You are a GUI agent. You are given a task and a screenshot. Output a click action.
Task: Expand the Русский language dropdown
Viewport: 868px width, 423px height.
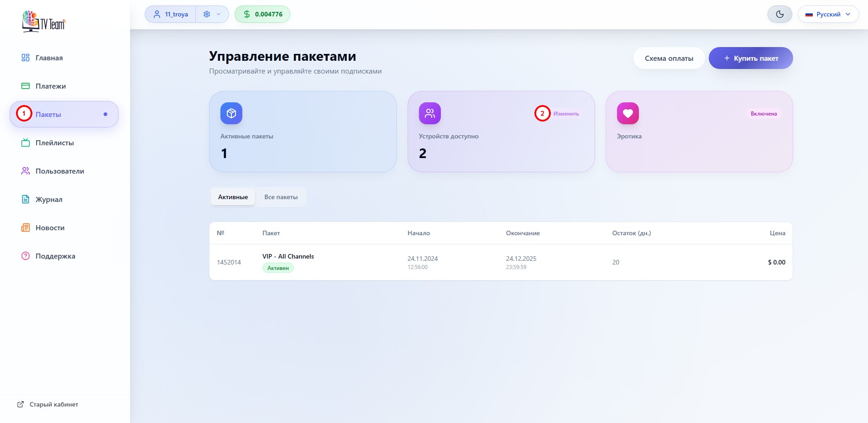point(828,14)
